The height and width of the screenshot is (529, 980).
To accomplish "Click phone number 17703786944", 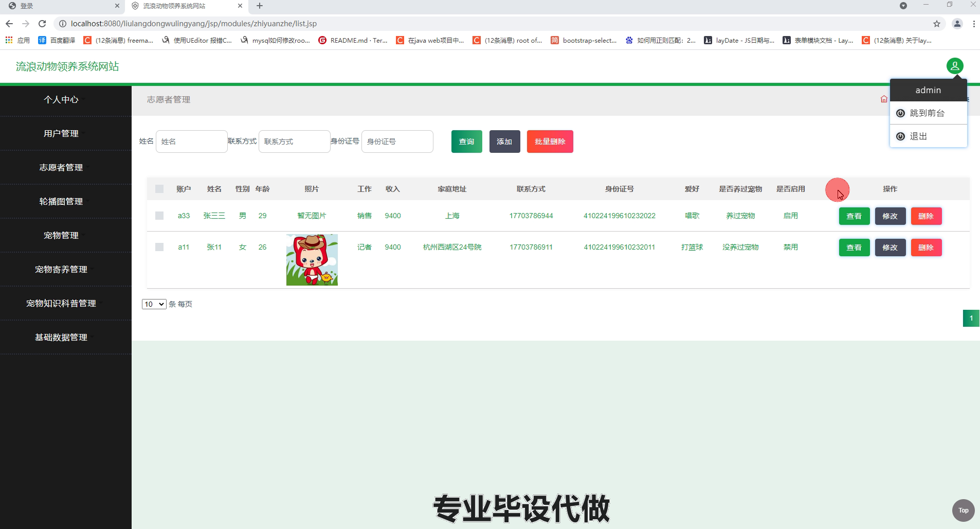I will click(531, 216).
